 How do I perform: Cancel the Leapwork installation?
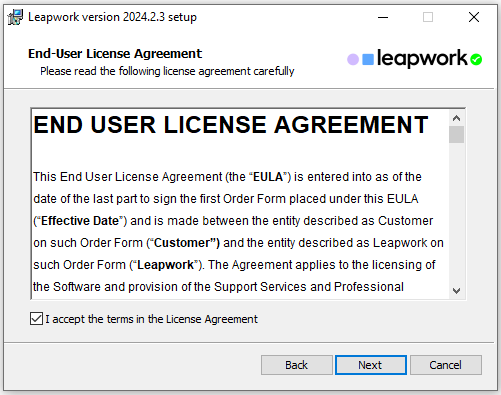pyautogui.click(x=446, y=365)
